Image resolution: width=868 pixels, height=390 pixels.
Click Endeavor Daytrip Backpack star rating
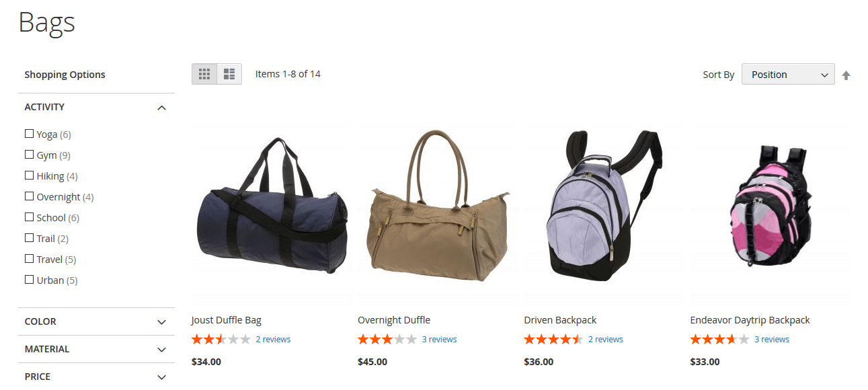(x=719, y=340)
